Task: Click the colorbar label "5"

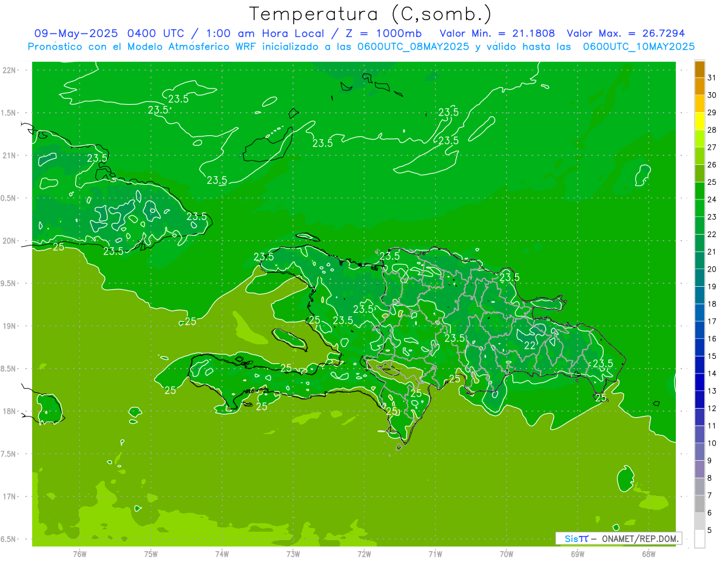Action: [710, 530]
